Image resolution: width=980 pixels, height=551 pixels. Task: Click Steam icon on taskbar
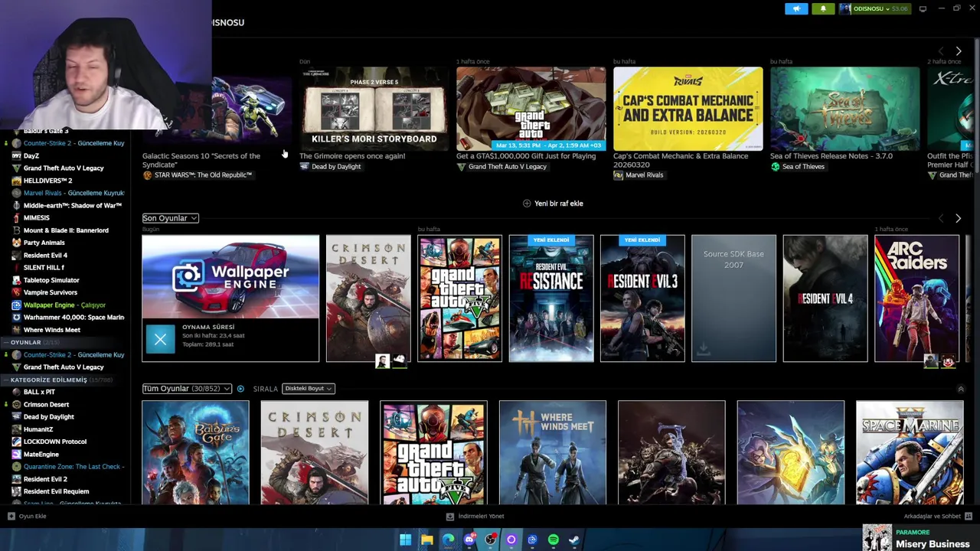(574, 540)
